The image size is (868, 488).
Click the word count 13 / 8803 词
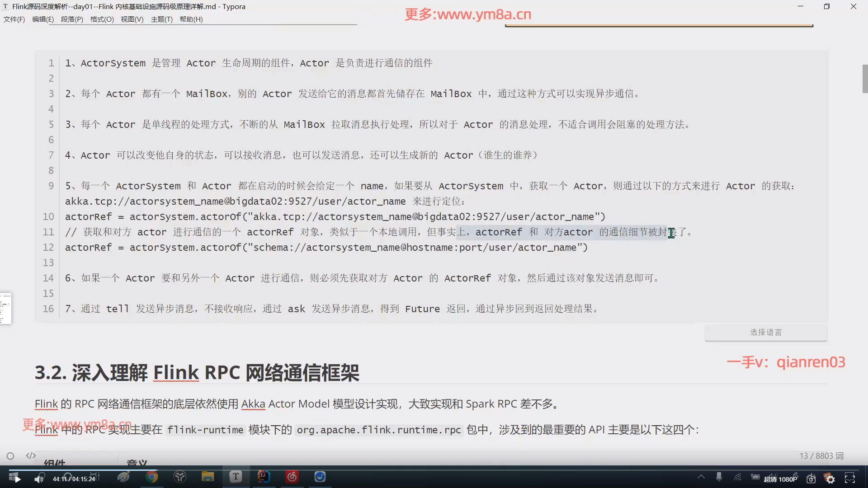pyautogui.click(x=821, y=456)
